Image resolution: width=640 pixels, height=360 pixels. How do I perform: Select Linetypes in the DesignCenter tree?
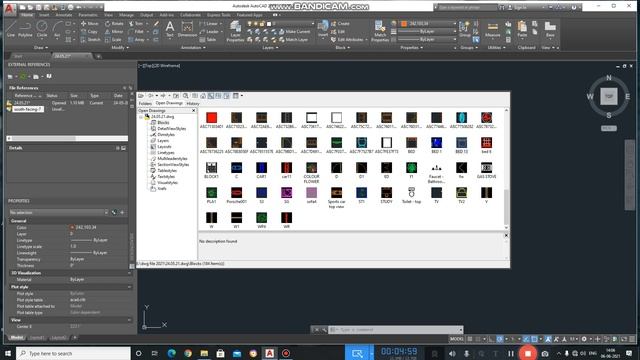(166, 153)
